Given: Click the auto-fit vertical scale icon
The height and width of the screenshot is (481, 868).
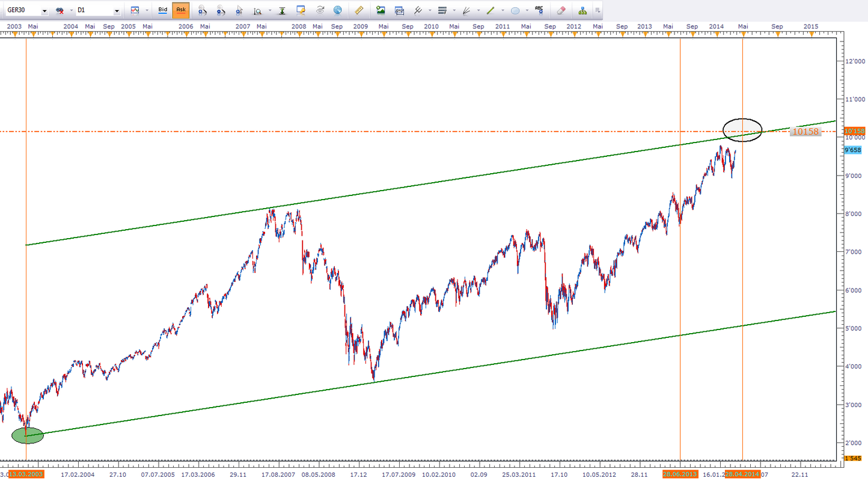Looking at the screenshot, I should [283, 10].
